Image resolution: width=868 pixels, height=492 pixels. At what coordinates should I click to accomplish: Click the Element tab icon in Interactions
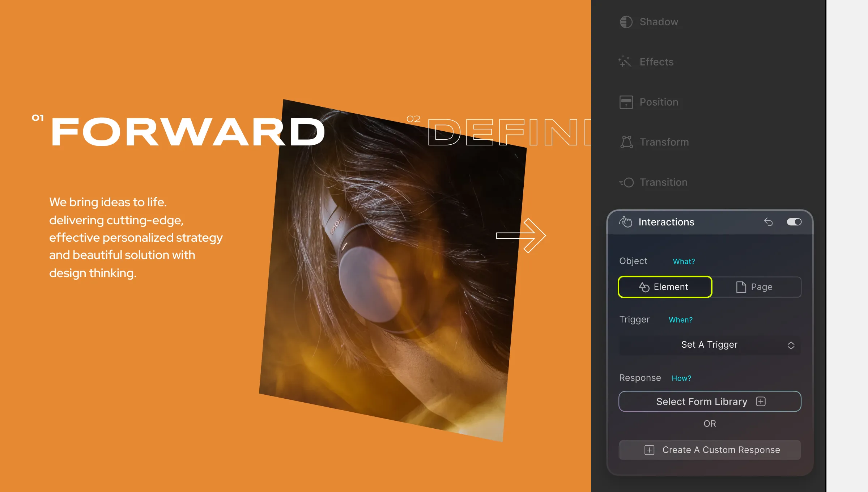coord(643,287)
